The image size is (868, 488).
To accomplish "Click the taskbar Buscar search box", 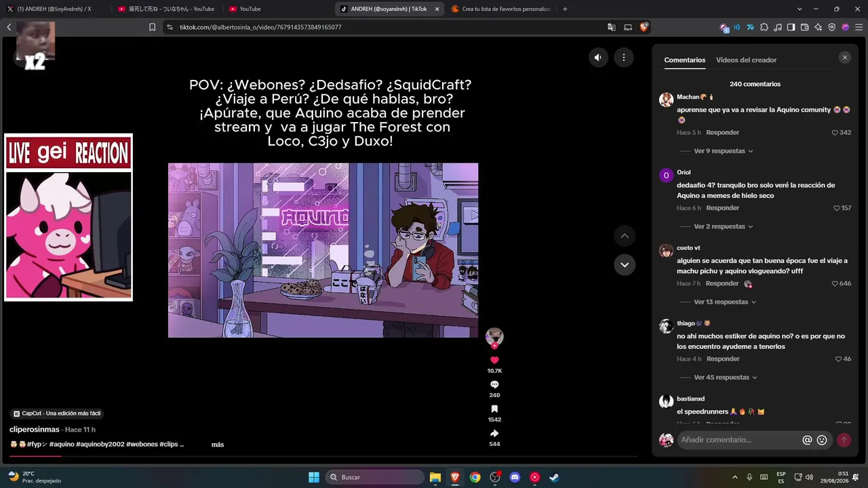I will [374, 477].
